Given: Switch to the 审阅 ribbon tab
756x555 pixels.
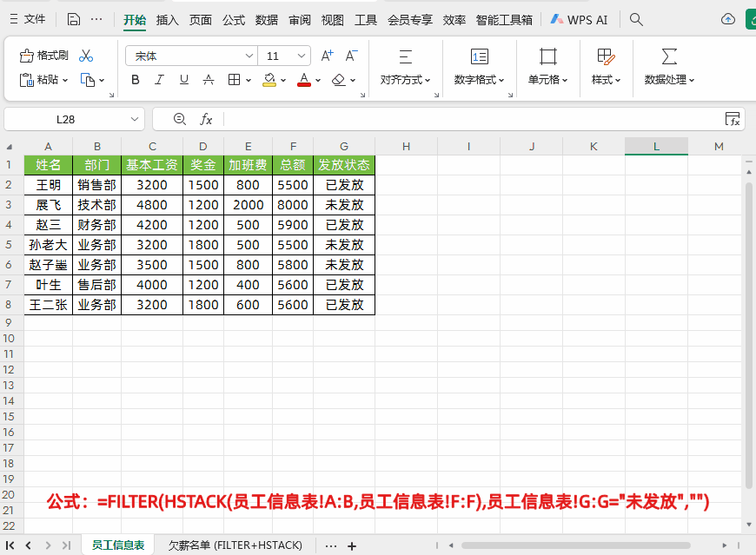Looking at the screenshot, I should [300, 20].
